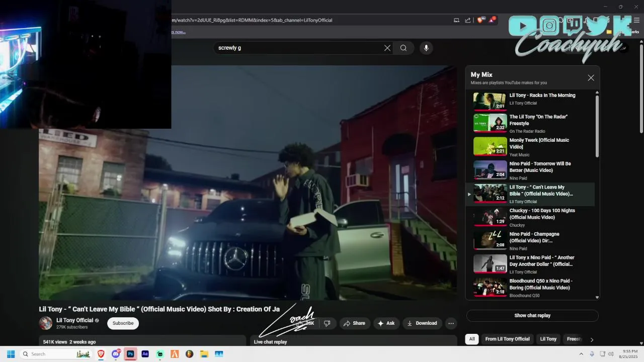This screenshot has width=644, height=362.
Task: Clear the search box with the X icon
Action: [387, 48]
